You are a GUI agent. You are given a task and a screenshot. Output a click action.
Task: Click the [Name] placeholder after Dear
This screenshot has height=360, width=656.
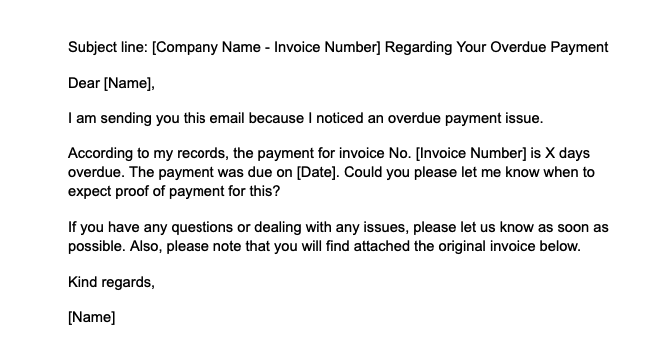click(x=129, y=83)
